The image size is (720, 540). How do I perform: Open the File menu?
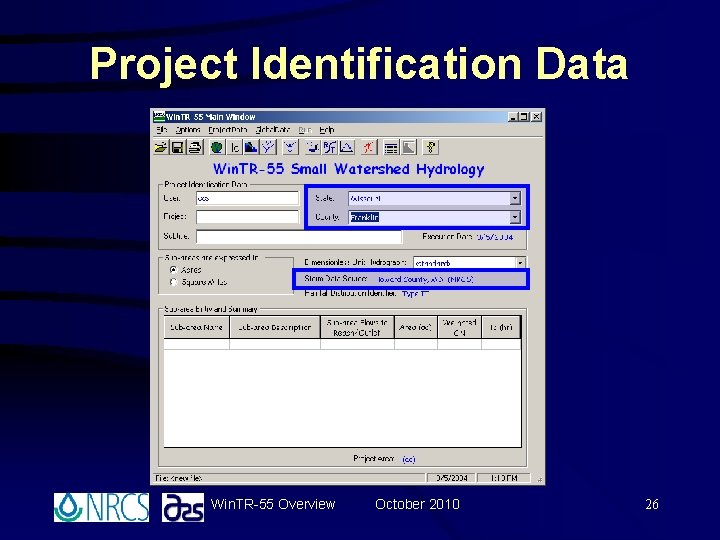(162, 130)
